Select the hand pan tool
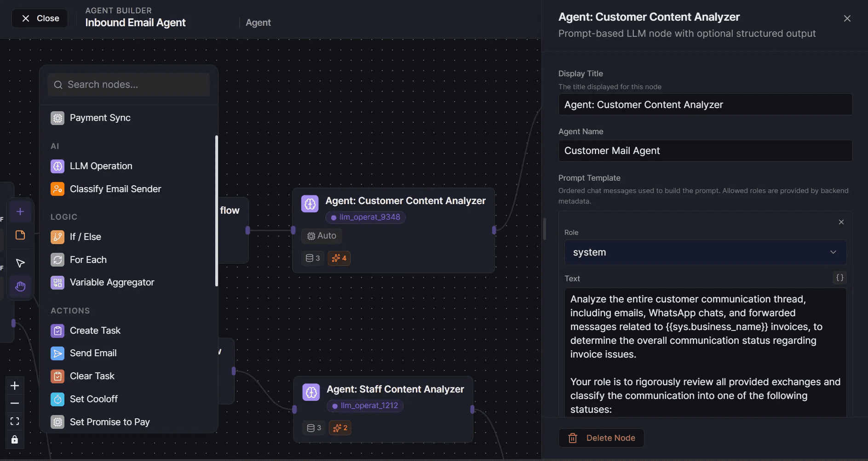 tap(20, 287)
